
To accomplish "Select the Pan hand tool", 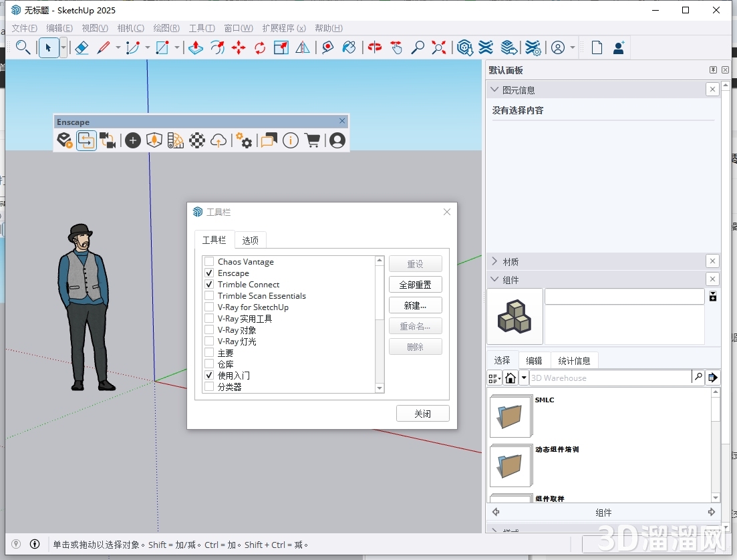I will 396,47.
